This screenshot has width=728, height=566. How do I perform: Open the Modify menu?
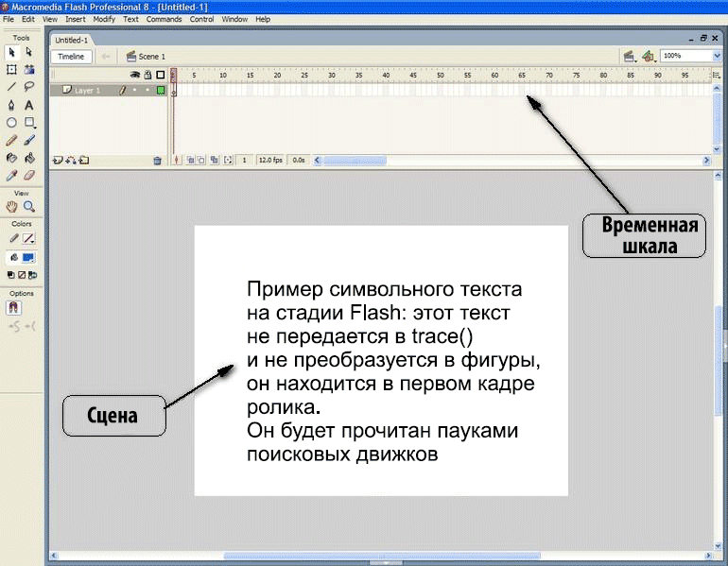[x=104, y=19]
